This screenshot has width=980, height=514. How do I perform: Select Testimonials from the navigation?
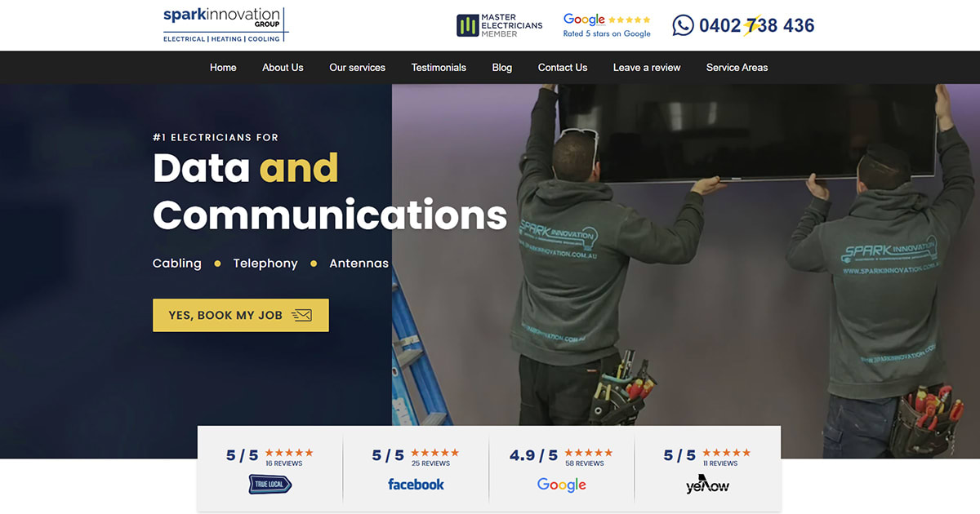coord(439,68)
